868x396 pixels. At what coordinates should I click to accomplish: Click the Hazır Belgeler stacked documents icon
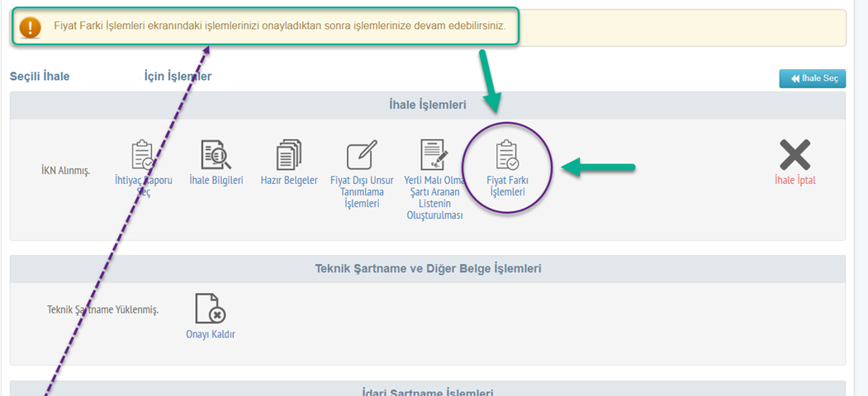(289, 155)
